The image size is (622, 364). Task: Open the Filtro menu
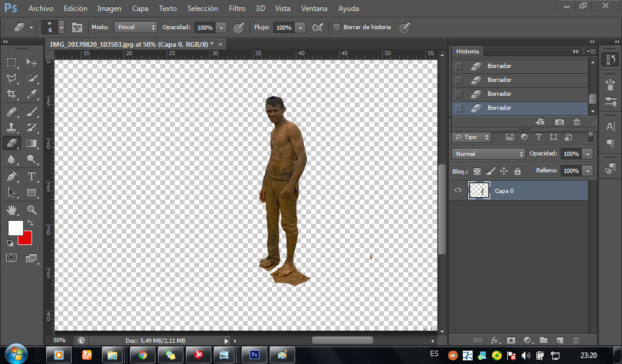point(237,8)
